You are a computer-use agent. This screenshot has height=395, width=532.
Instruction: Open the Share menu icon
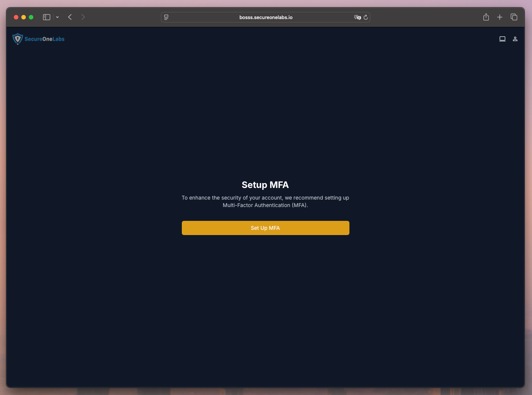486,17
